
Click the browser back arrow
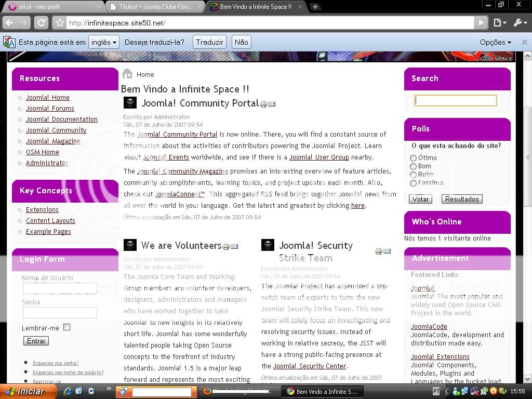(x=9, y=22)
